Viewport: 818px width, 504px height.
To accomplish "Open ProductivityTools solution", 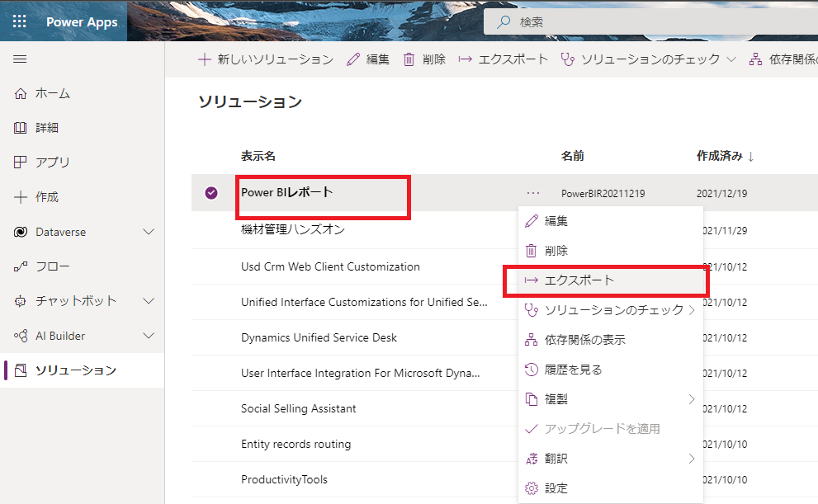I will [x=284, y=479].
